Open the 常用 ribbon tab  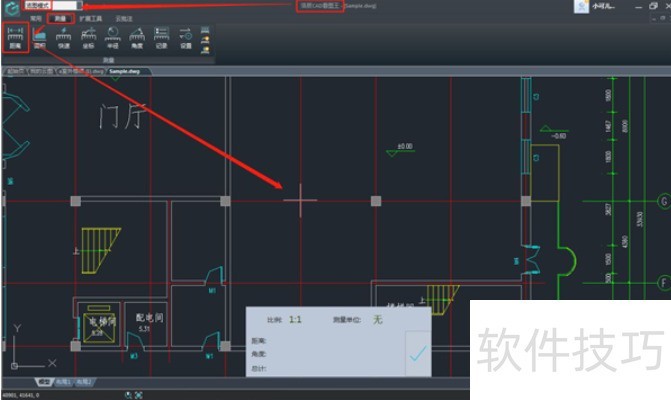click(x=36, y=19)
